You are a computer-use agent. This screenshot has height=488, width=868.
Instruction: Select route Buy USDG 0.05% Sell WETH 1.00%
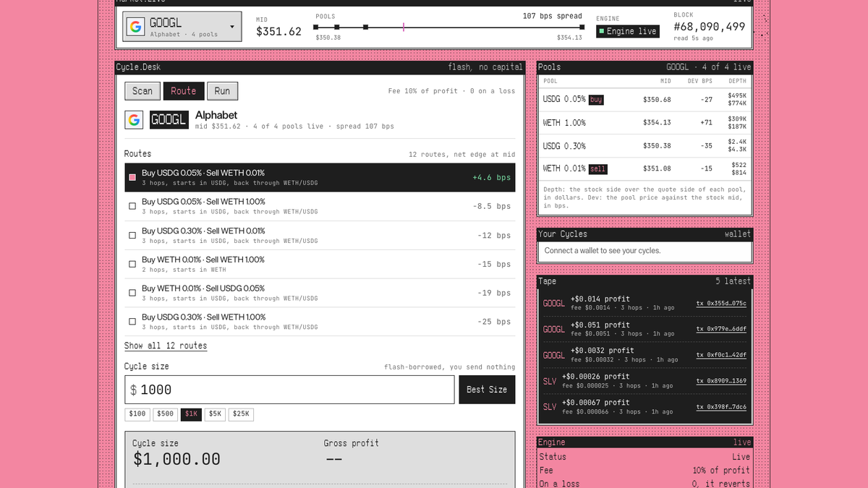click(320, 206)
